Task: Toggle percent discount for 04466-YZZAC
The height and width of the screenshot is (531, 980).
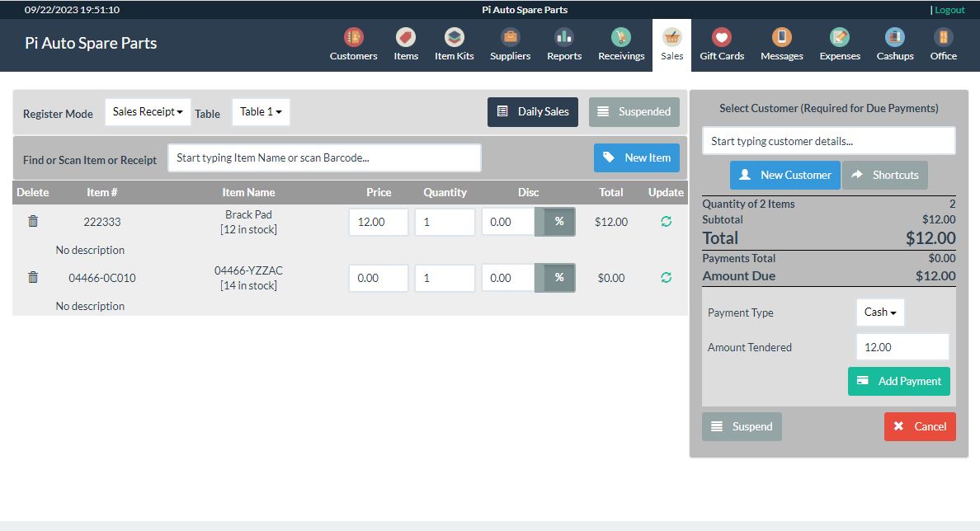Action: (558, 278)
